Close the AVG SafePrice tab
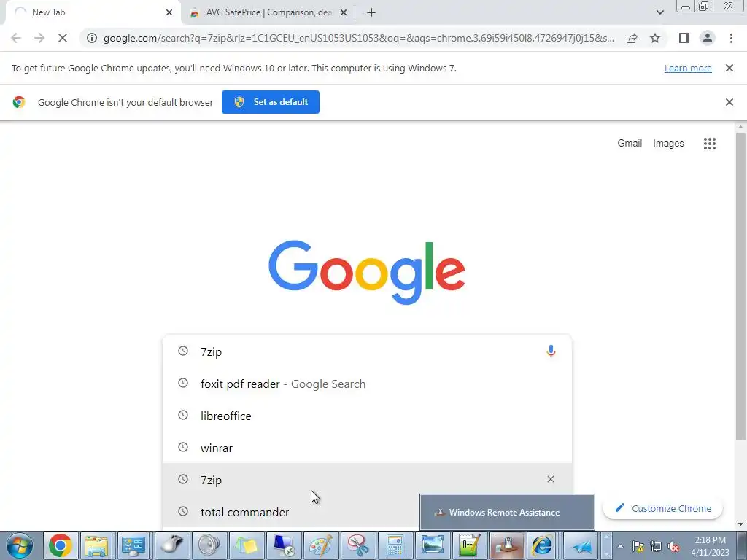747x560 pixels. [x=343, y=12]
